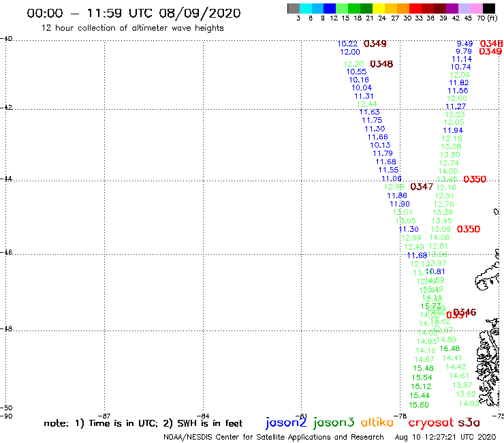
Task: Select the green value 12.49
Action: 414,247
